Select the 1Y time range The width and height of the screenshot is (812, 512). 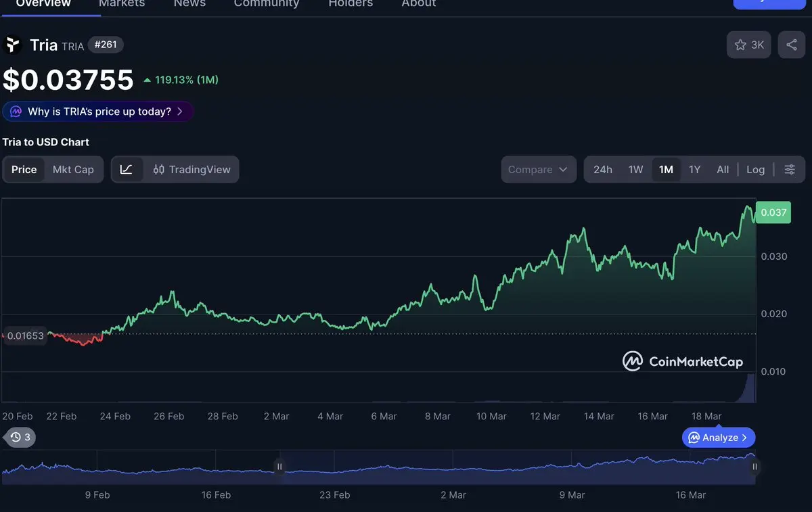point(694,169)
